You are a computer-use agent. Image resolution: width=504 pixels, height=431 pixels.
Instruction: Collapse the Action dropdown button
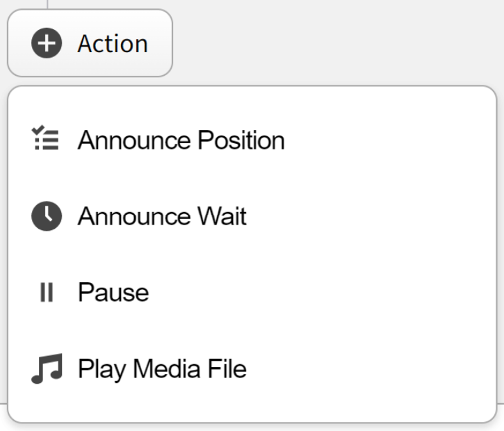[90, 44]
